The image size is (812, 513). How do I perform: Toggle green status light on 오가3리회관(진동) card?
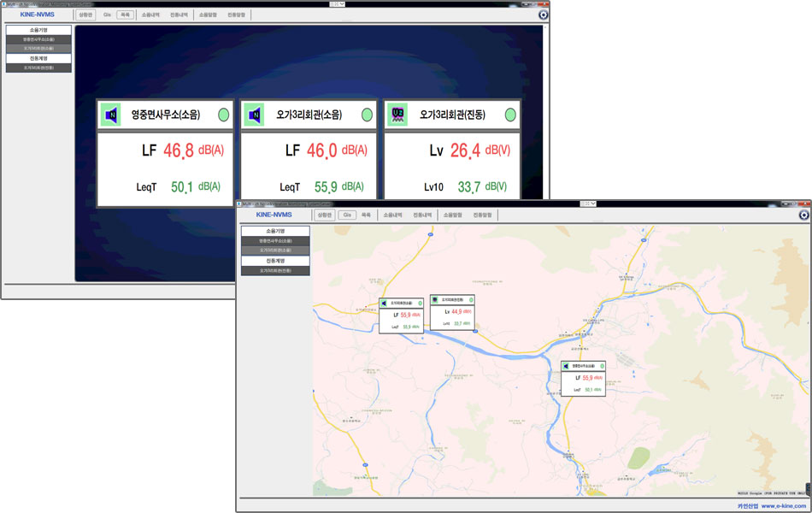coord(510,115)
